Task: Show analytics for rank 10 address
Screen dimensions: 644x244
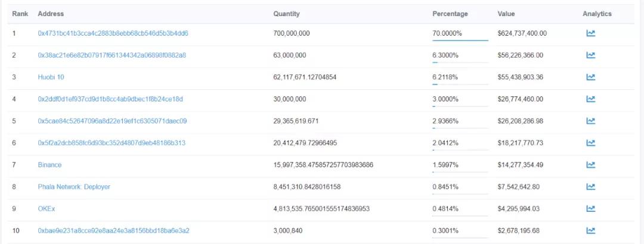Action: [590, 231]
